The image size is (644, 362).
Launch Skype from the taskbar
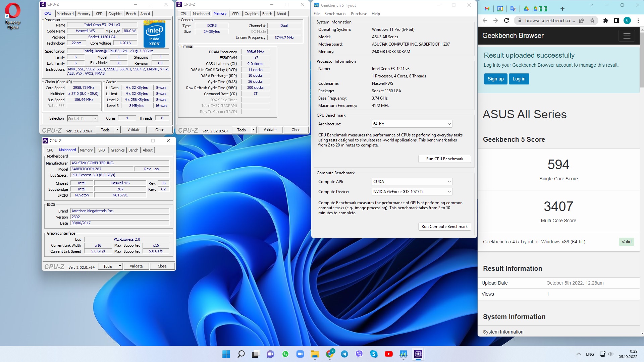tap(374, 354)
